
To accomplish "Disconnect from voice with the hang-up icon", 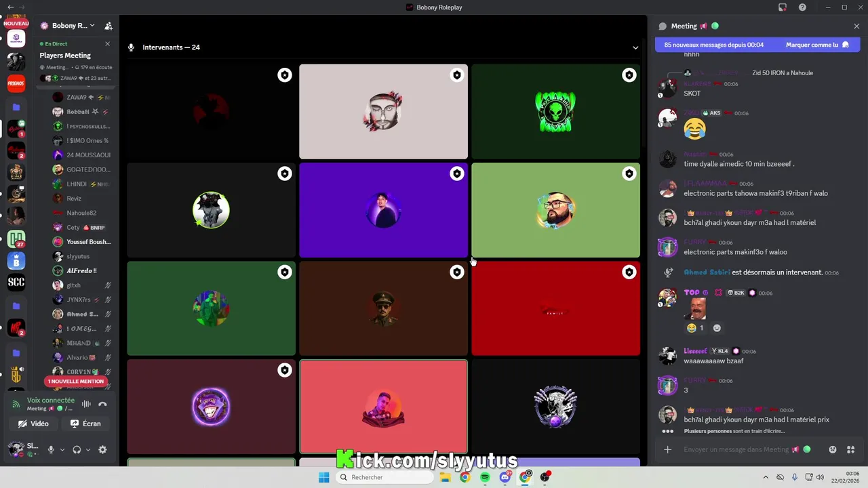I will coord(102,404).
